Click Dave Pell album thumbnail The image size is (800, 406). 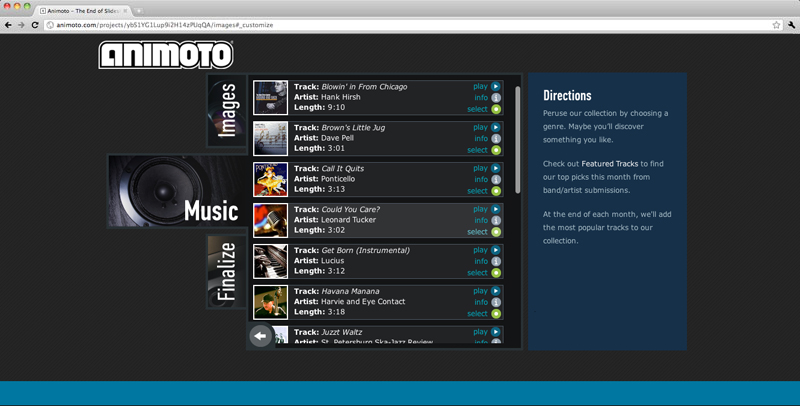click(270, 138)
